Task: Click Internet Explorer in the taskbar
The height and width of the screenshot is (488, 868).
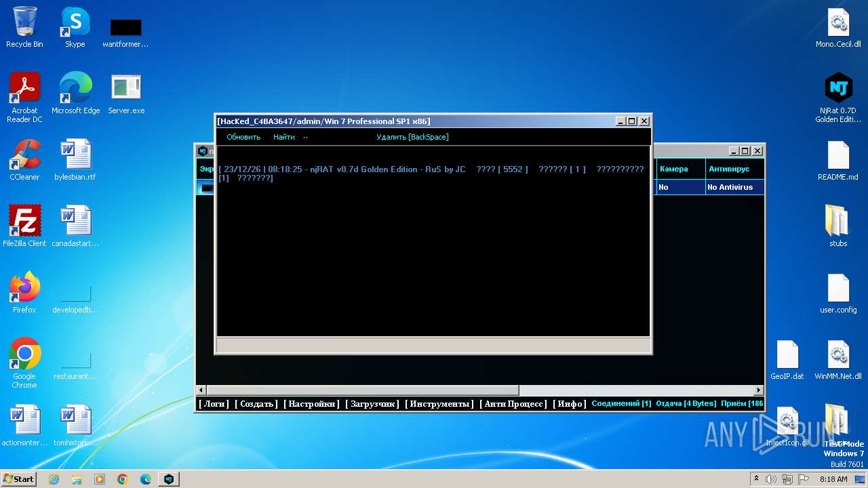Action: [x=54, y=479]
